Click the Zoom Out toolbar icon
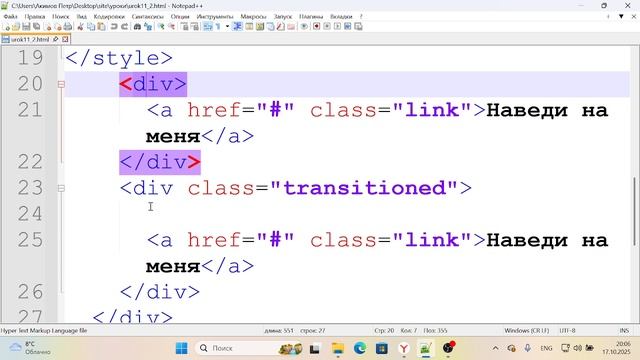 172,27
